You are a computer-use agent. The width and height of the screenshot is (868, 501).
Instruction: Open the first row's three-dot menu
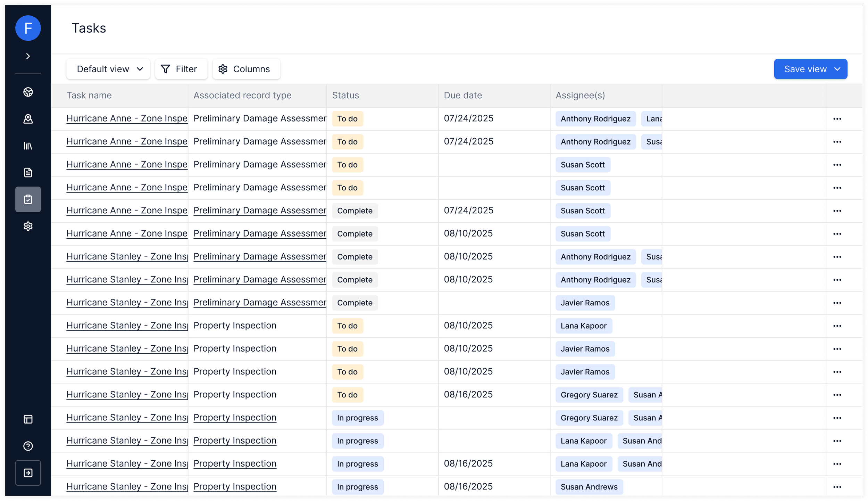point(837,119)
